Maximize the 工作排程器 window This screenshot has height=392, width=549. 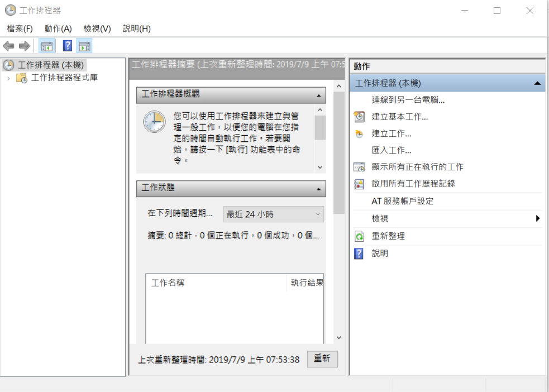[x=497, y=11]
